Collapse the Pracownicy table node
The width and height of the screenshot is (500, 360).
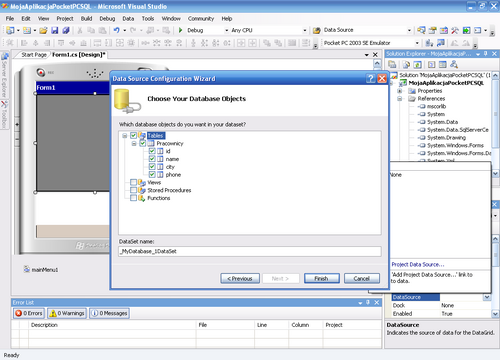(x=134, y=144)
